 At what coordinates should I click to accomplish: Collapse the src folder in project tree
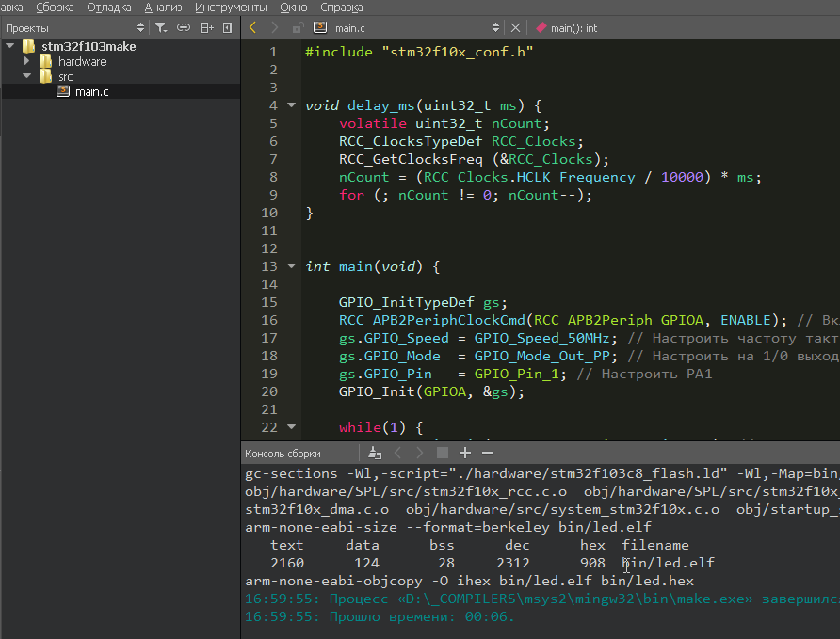[x=27, y=76]
